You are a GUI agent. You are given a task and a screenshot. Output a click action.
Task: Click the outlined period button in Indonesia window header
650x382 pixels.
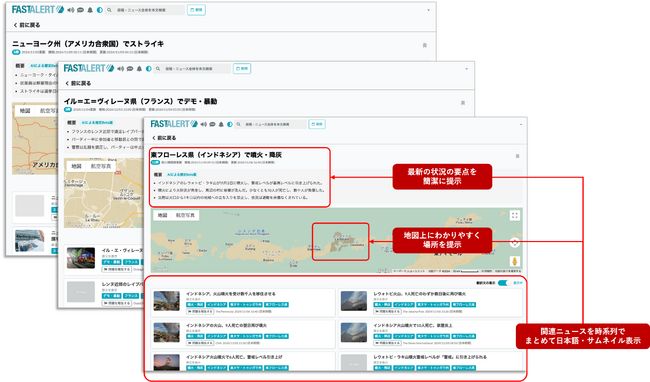pos(317,124)
